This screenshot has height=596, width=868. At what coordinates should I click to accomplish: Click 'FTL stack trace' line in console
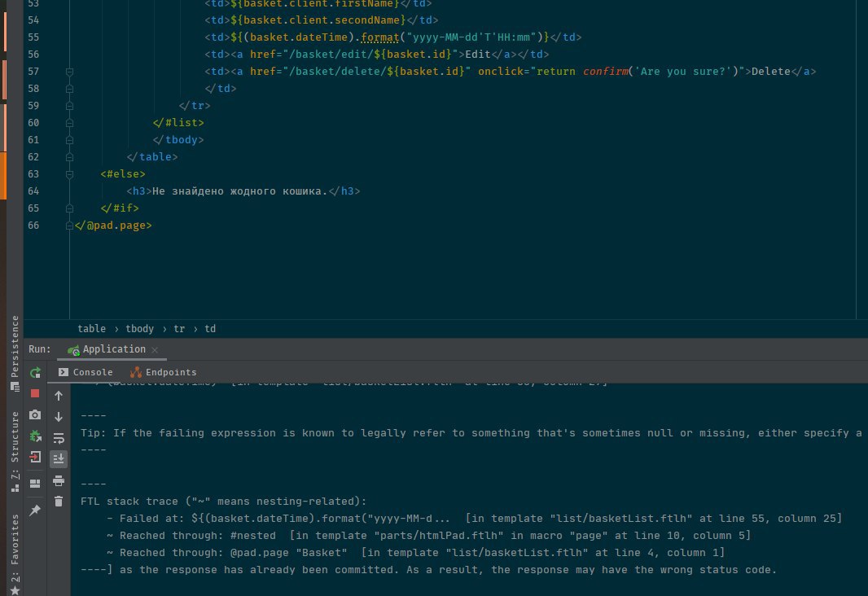tap(223, 502)
